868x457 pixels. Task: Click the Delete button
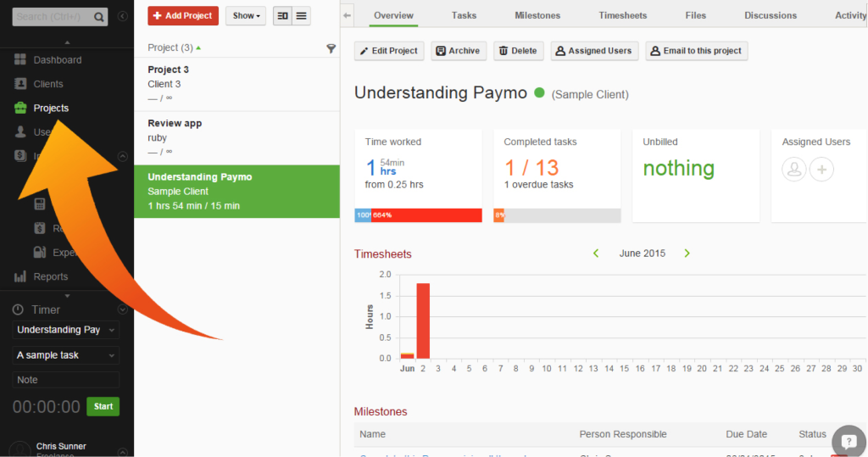click(x=518, y=51)
